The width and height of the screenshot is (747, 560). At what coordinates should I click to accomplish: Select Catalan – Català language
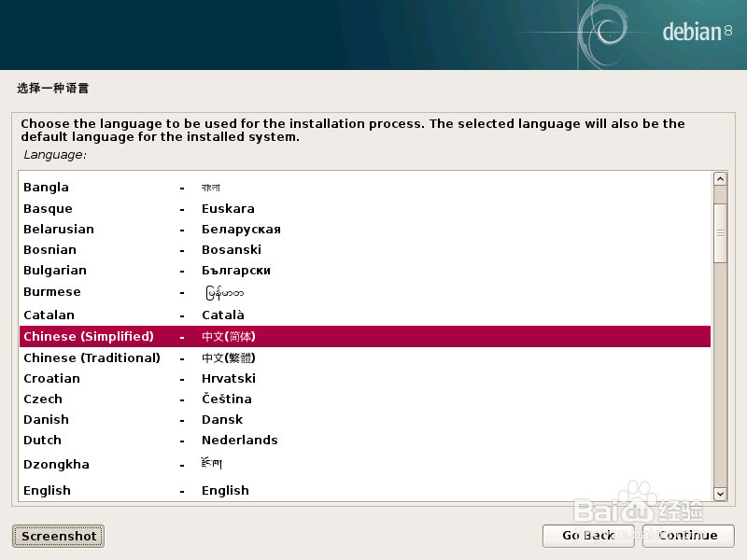coord(365,315)
